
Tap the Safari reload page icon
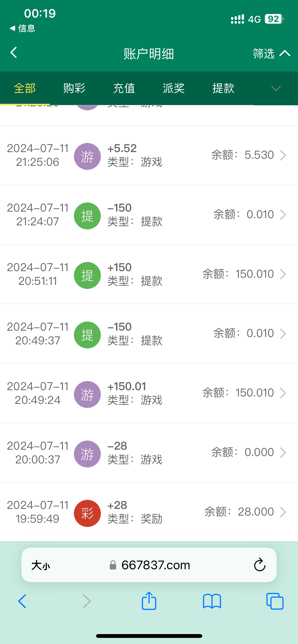click(260, 565)
